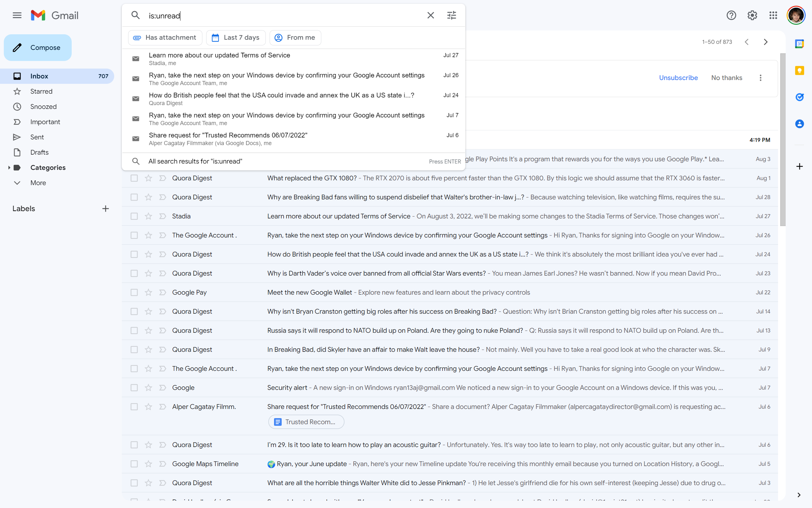Open Google Keep side panel icon
Screen dimensions: 812x508
point(800,70)
